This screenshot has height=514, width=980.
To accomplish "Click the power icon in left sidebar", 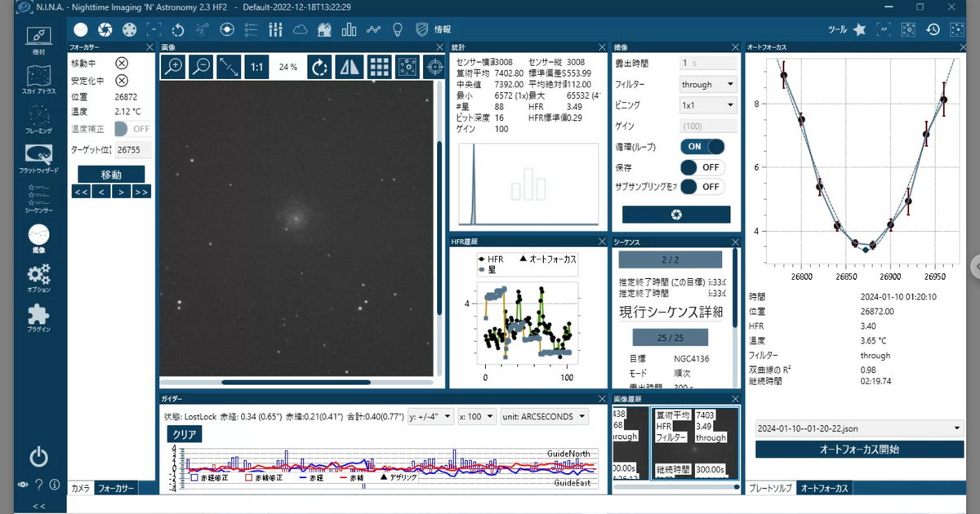I will click(39, 457).
